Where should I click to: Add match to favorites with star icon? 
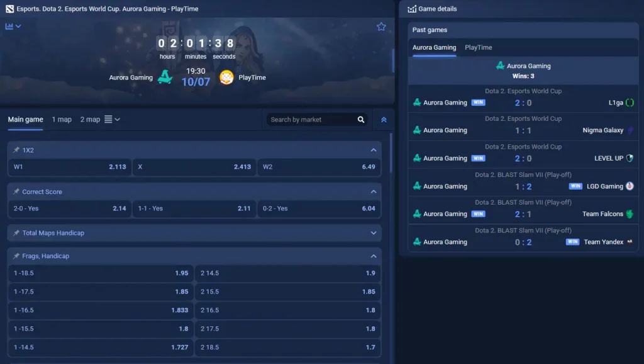tap(381, 26)
